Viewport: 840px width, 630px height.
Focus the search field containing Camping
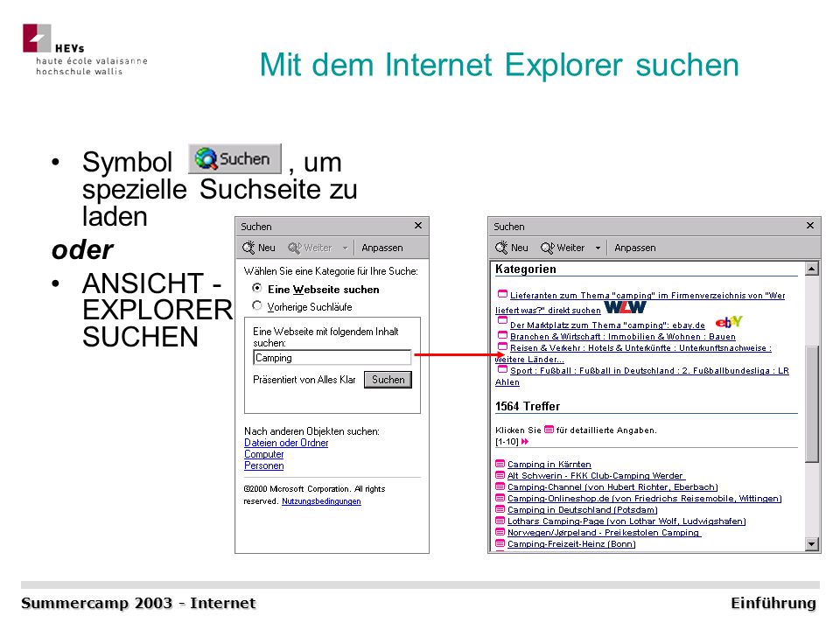point(332,357)
